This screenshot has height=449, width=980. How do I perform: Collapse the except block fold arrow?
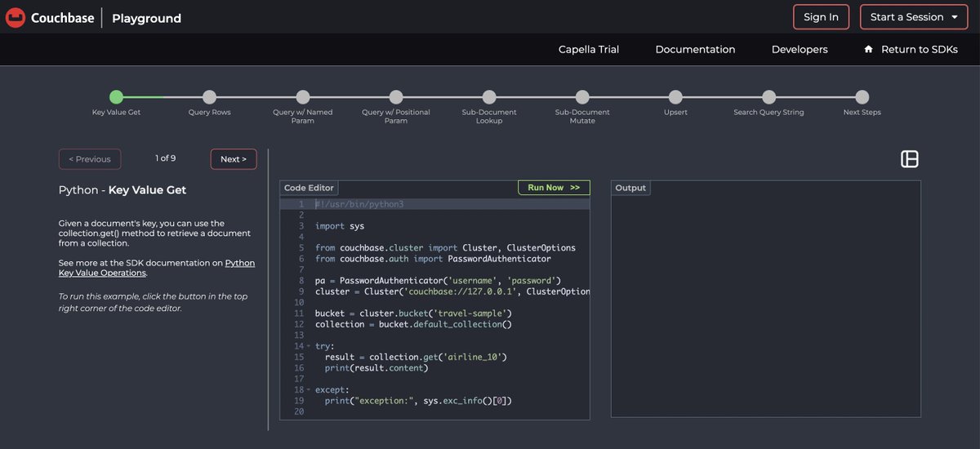click(x=309, y=390)
